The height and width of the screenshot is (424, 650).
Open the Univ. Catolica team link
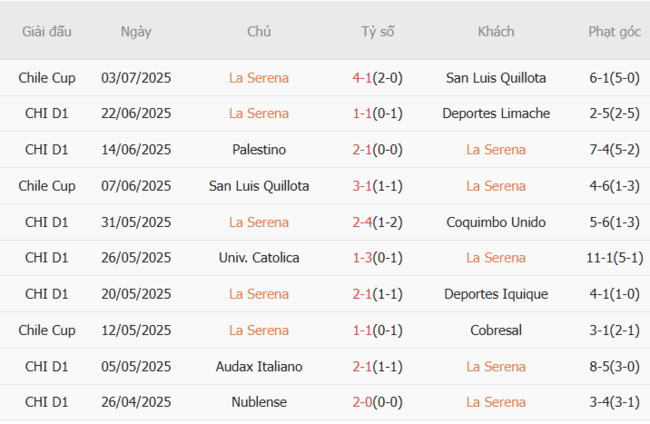[x=259, y=257]
